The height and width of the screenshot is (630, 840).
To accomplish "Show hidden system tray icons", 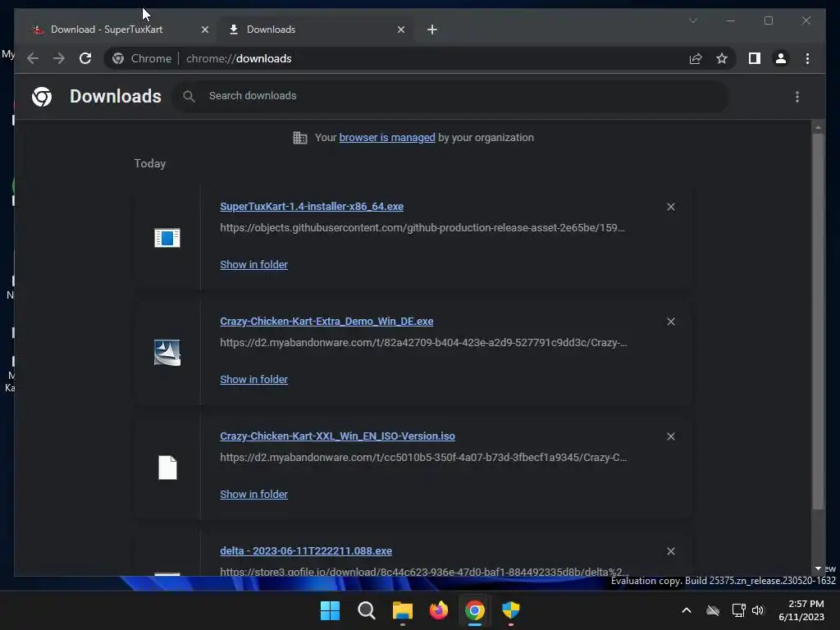I will (687, 610).
